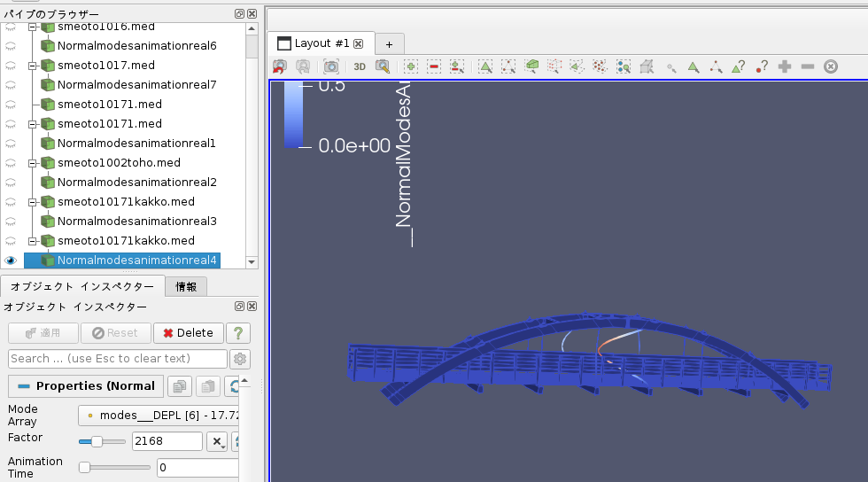Collapse the smeoto1002toho.med tree node
The width and height of the screenshot is (868, 482).
(x=33, y=163)
